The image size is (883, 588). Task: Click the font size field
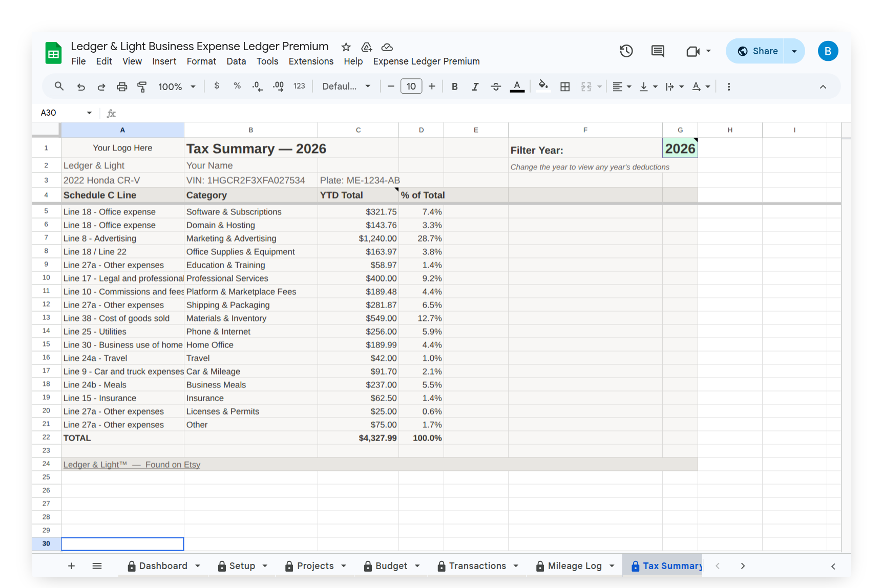411,86
